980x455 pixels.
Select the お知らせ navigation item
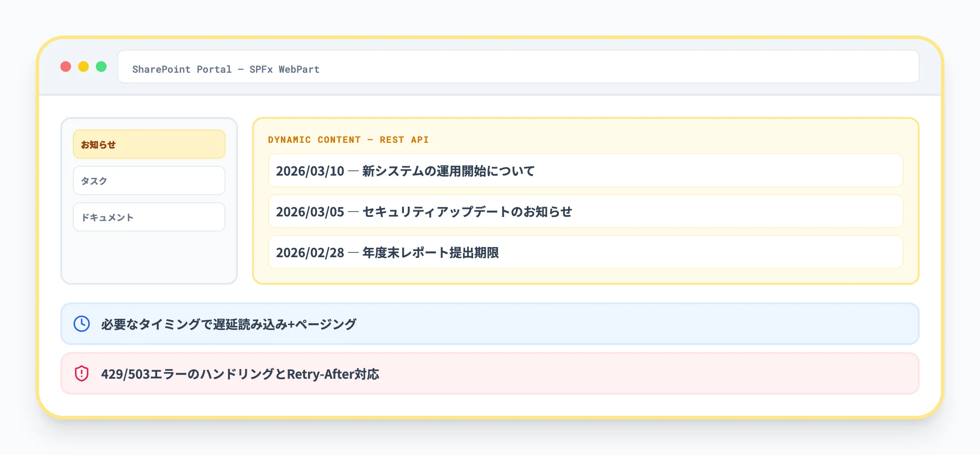[149, 144]
